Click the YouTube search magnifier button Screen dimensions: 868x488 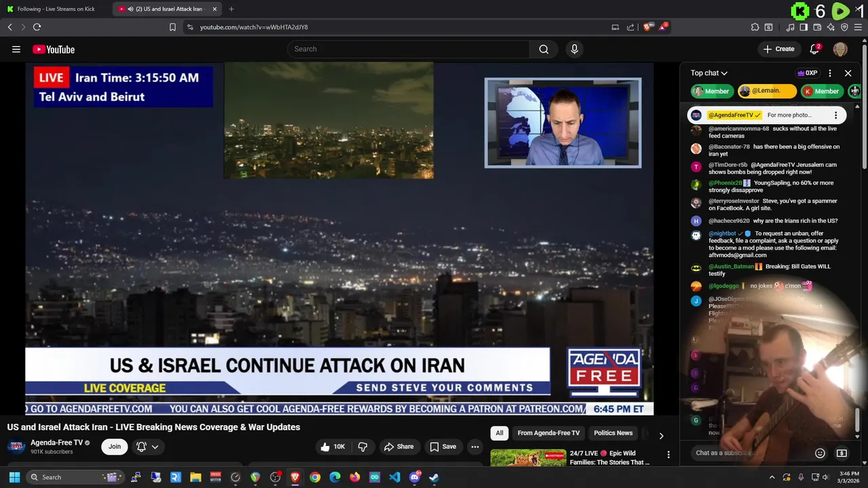point(543,49)
